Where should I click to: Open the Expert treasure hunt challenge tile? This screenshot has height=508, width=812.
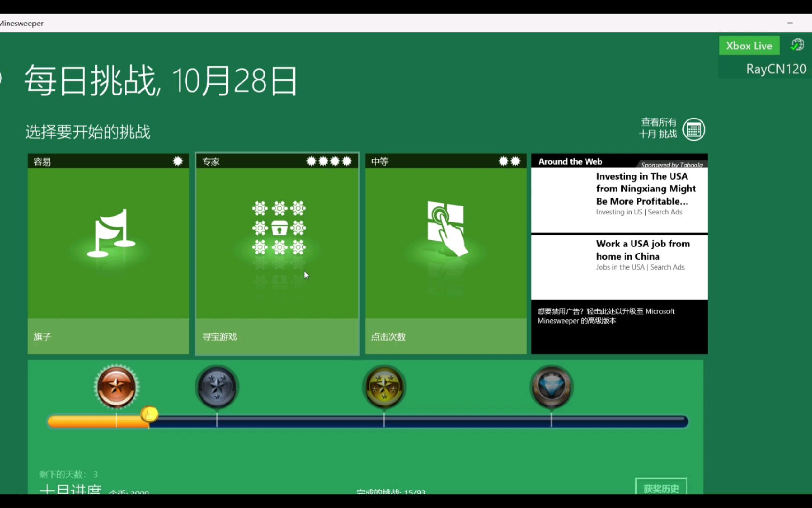(277, 254)
